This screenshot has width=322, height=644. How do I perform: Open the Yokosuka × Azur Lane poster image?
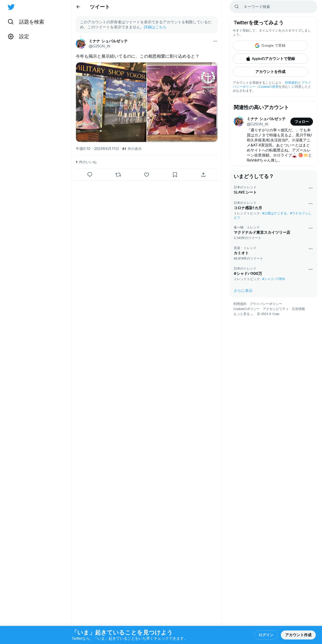pyautogui.click(x=182, y=102)
